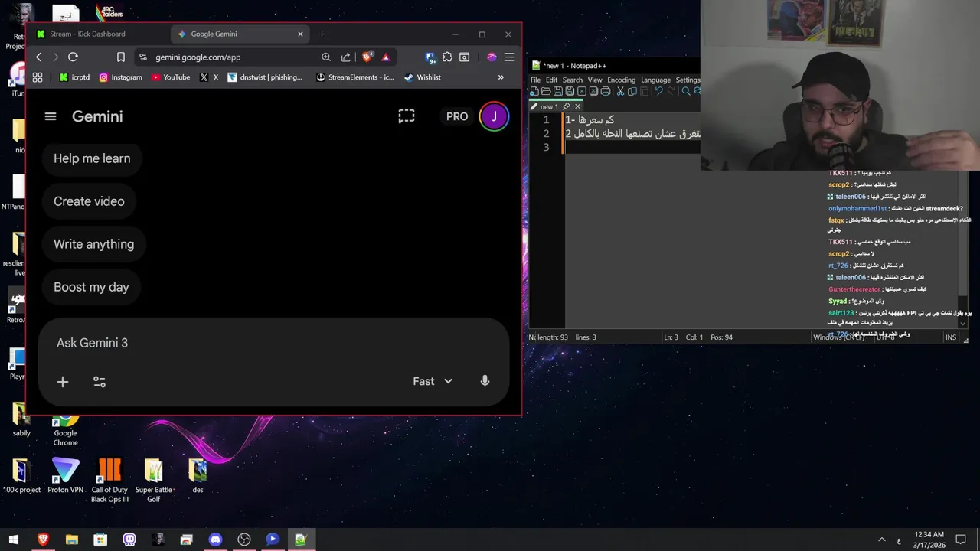
Task: Open Gemini main menu hamburger icon
Action: click(x=51, y=116)
